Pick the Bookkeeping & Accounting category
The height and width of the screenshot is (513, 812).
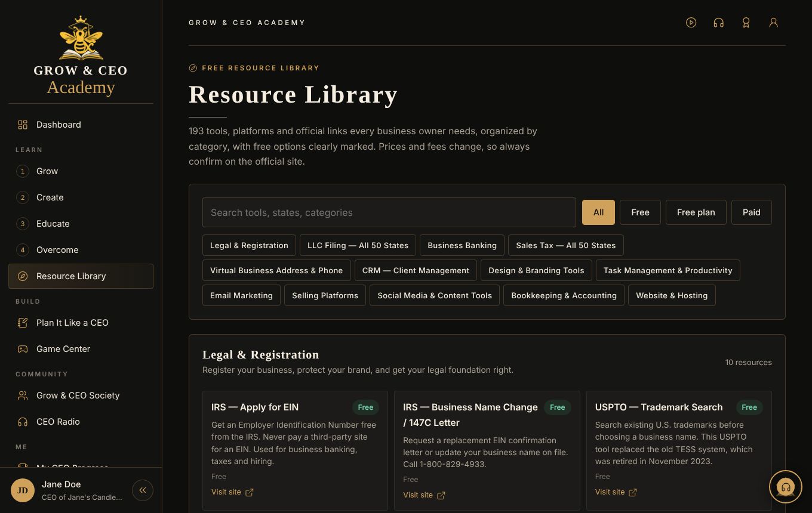pos(564,295)
